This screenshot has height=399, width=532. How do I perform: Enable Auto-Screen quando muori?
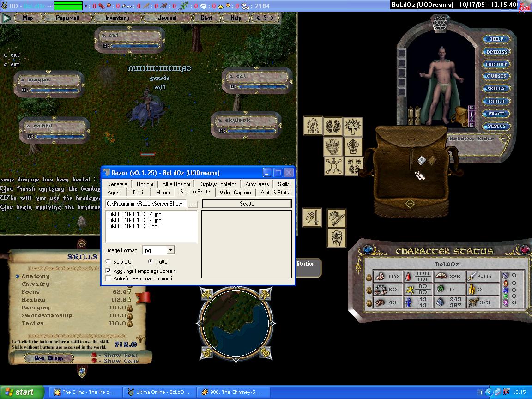point(108,278)
